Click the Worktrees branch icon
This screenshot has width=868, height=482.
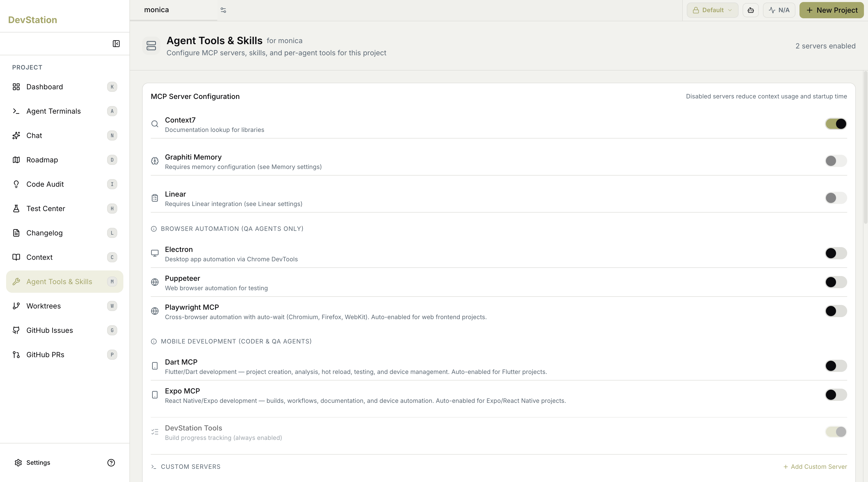(x=16, y=306)
